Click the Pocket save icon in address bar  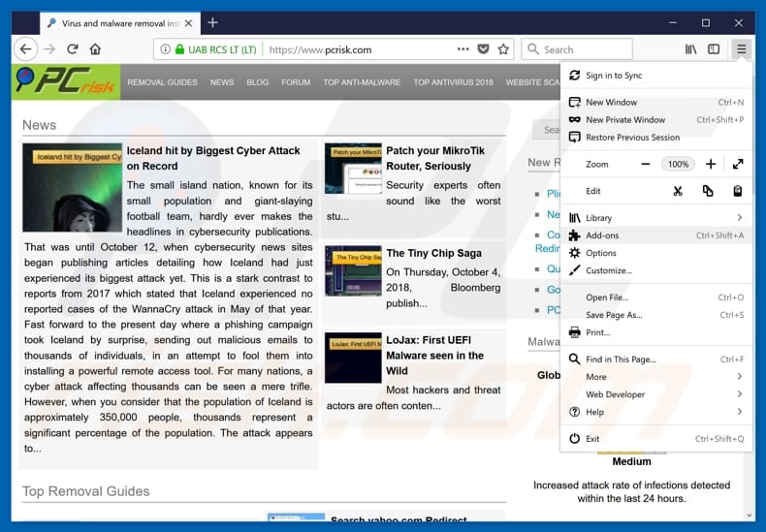tap(483, 49)
